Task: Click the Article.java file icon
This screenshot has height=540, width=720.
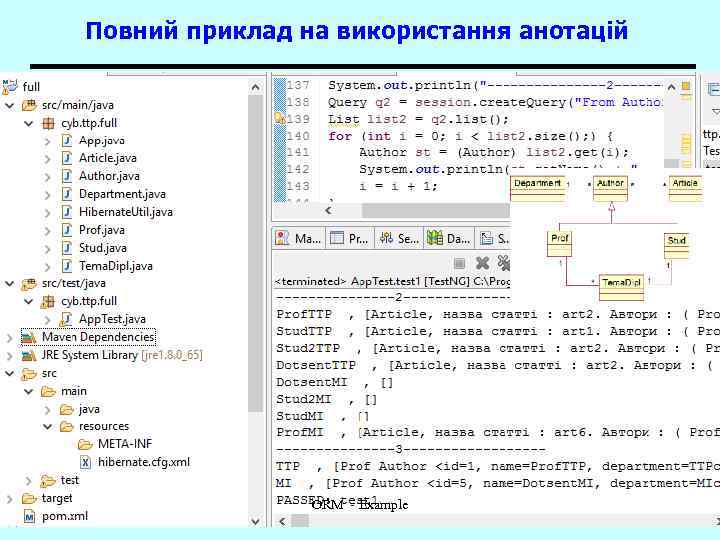Action: tap(67, 158)
